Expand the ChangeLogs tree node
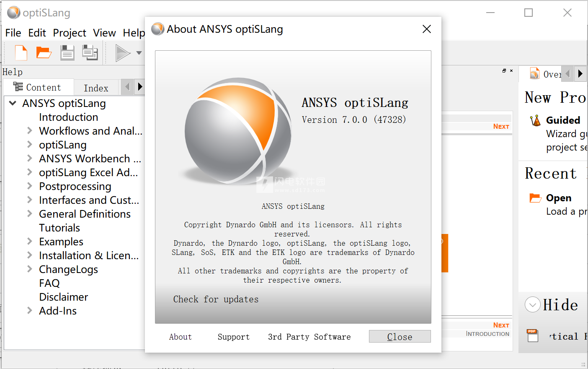Screen dimensions: 588x369 click(x=29, y=269)
